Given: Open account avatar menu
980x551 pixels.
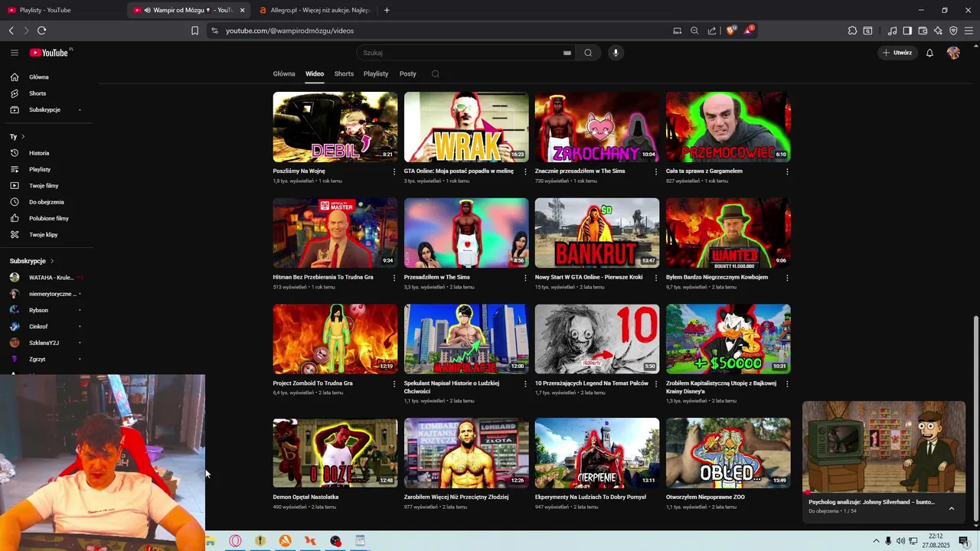Looking at the screenshot, I should pyautogui.click(x=953, y=53).
